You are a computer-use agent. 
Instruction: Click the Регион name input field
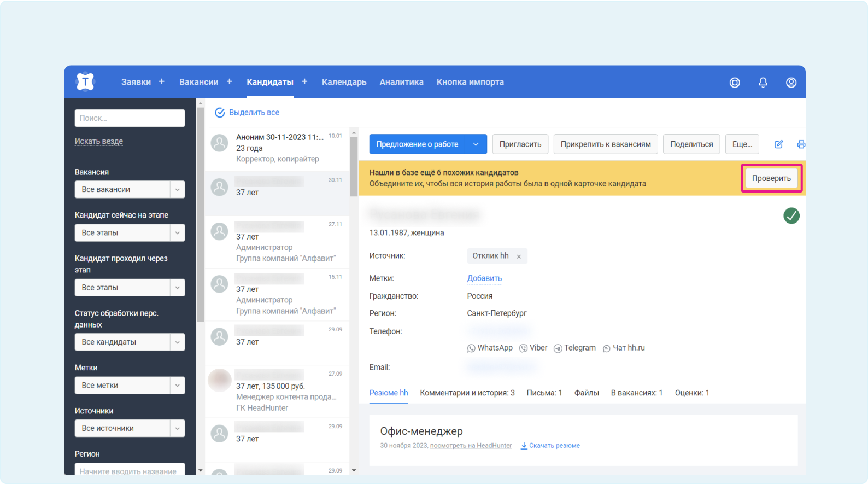130,470
